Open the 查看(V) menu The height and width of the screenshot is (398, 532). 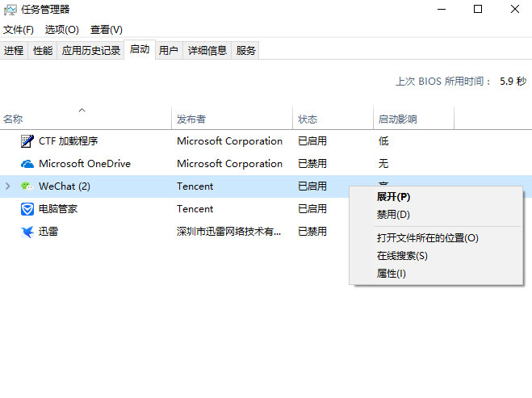[107, 30]
